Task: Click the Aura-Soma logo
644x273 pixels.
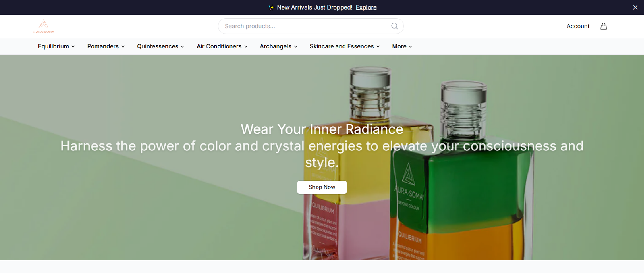Action: 44,26
